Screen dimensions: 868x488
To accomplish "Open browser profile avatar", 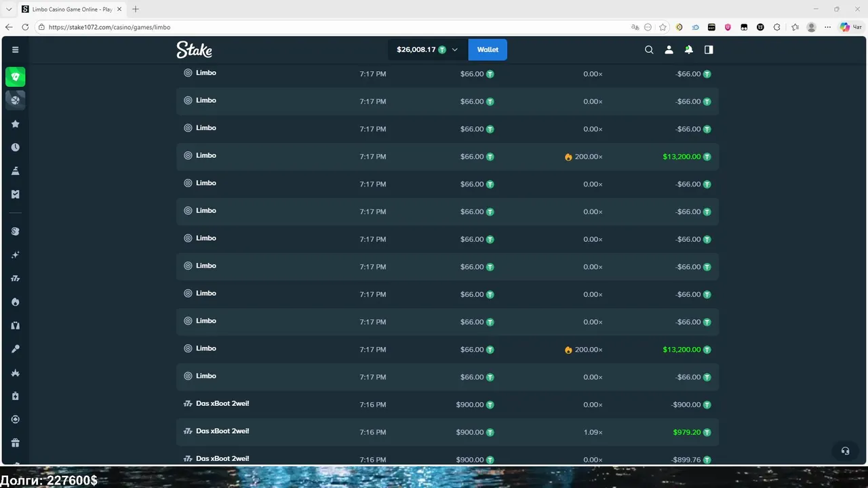I will [811, 27].
